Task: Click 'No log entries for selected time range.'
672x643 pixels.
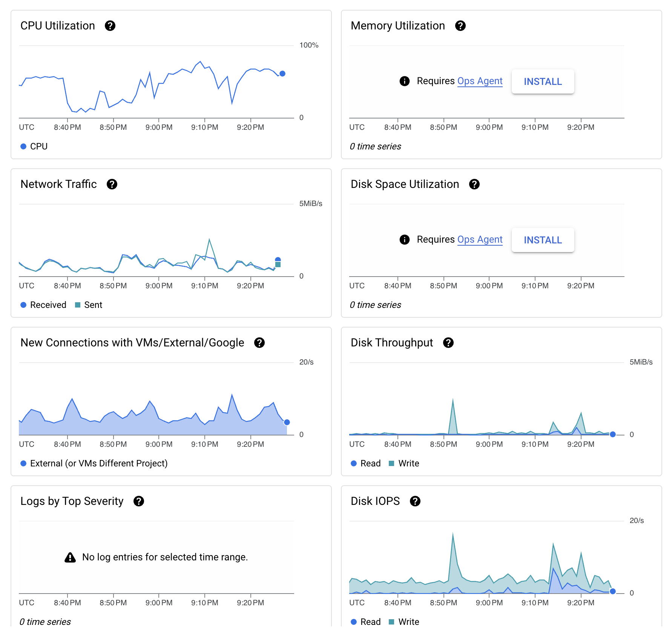Action: pos(165,557)
